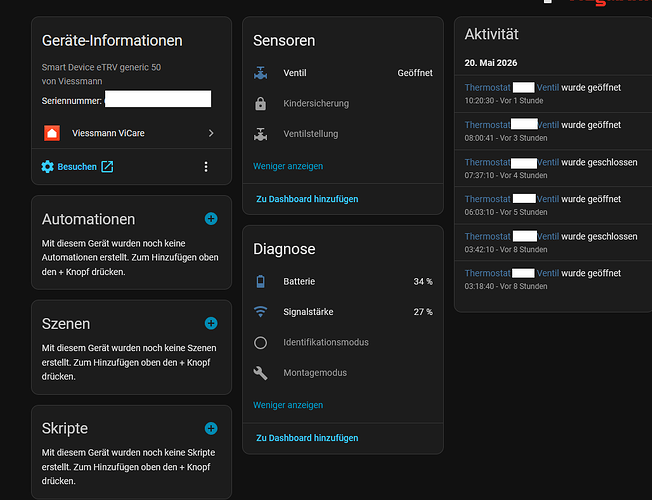Open Thermostat link in 07:37:10 activity entry
Viewport: 652px width, 500px height.
487,162
